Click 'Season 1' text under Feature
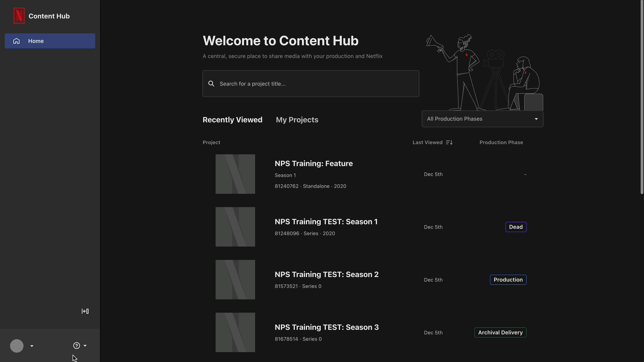The width and height of the screenshot is (644, 362). pos(285,175)
